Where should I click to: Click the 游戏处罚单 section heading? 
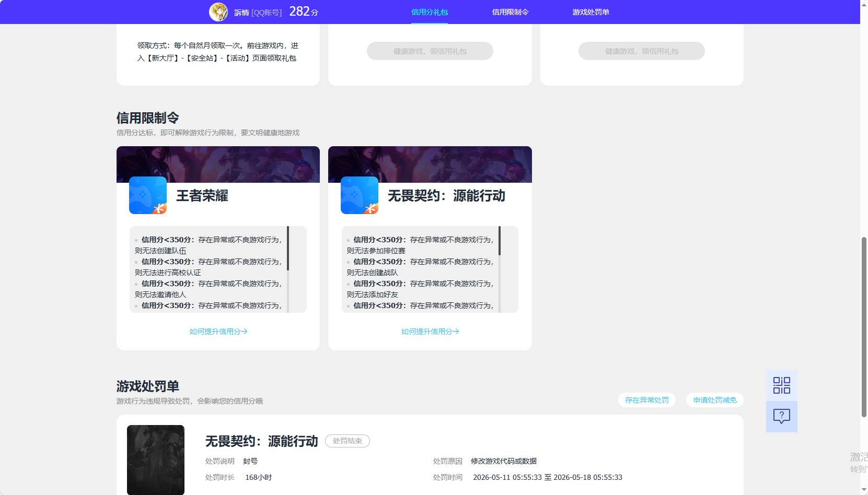(148, 386)
